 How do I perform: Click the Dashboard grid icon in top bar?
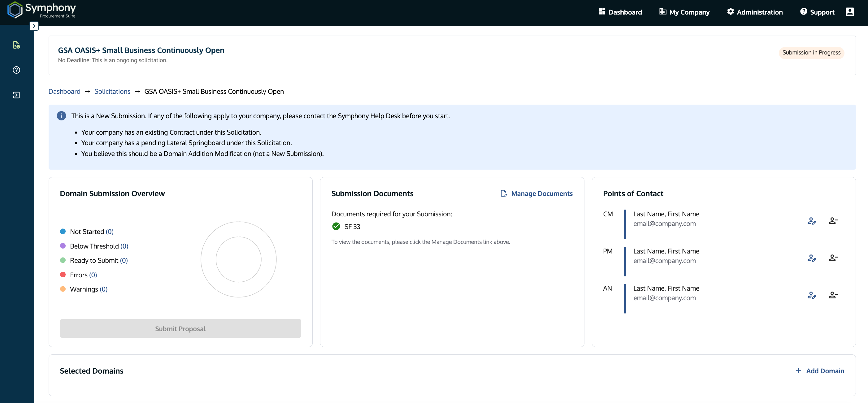pyautogui.click(x=602, y=11)
